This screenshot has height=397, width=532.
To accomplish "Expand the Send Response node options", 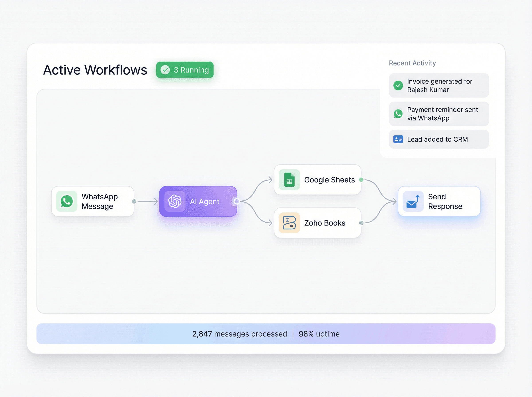I will (445, 201).
